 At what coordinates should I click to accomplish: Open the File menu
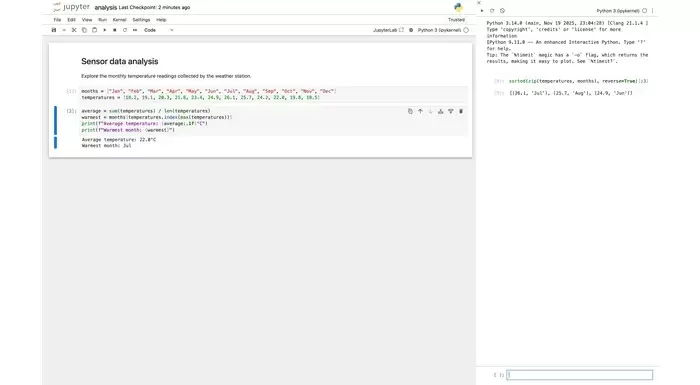57,20
